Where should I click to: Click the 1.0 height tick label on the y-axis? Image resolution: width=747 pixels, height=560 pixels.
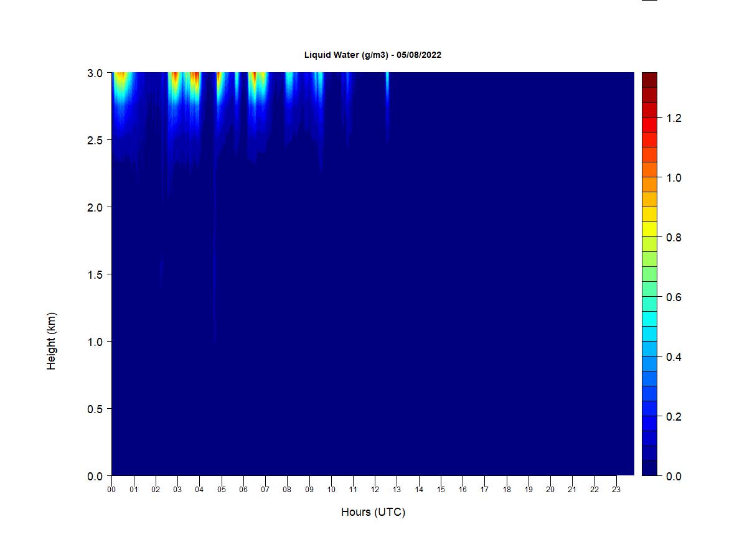tap(95, 342)
